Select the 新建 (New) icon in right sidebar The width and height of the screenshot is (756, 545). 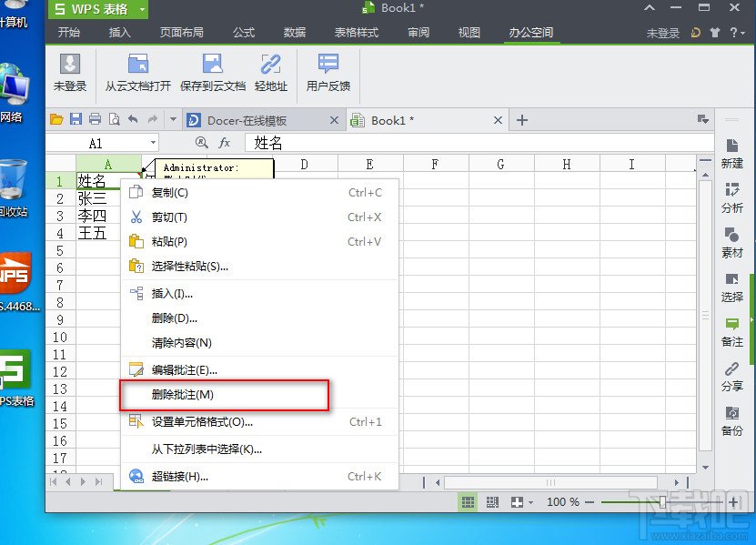(732, 150)
